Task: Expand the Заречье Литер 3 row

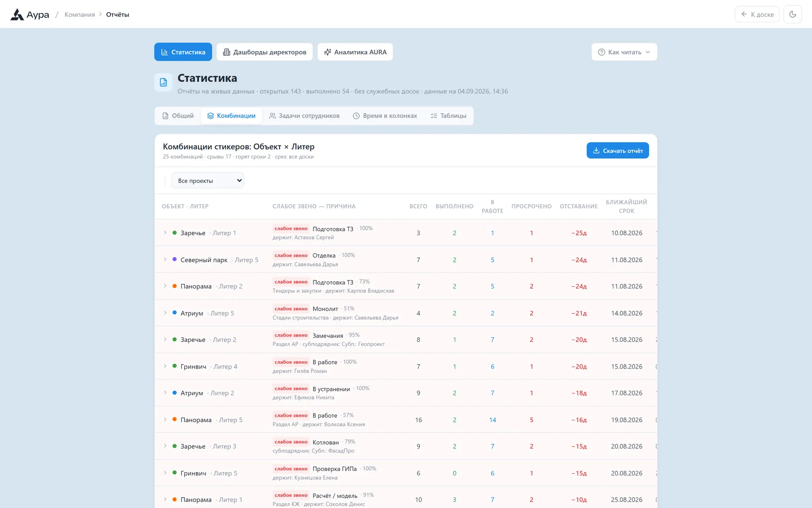Action: coord(165,446)
